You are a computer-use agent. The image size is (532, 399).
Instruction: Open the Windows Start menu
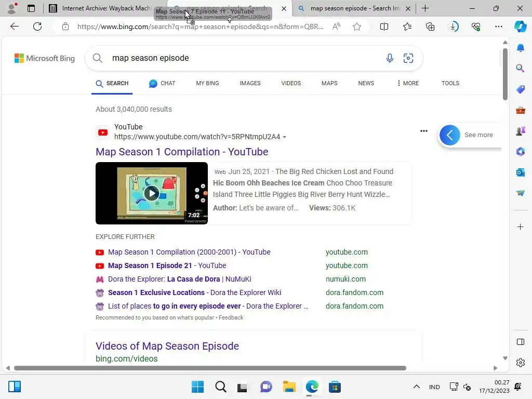tap(197, 387)
